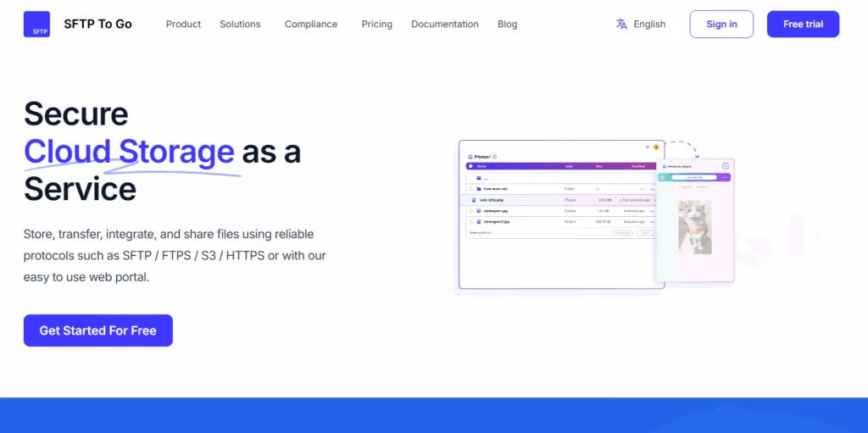
Task: Open the more options dots for stereogram.jpg
Action: (652, 212)
